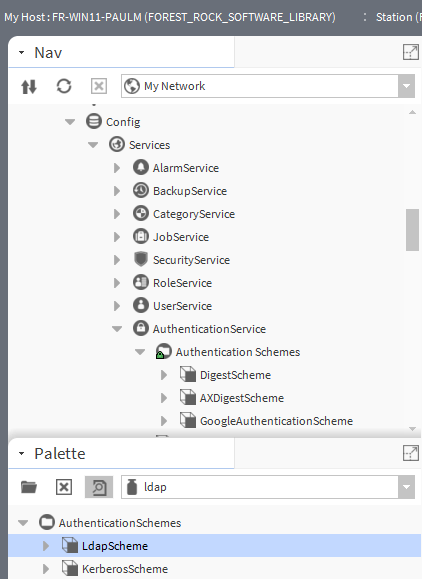Expand the SecurityService node

(117, 260)
